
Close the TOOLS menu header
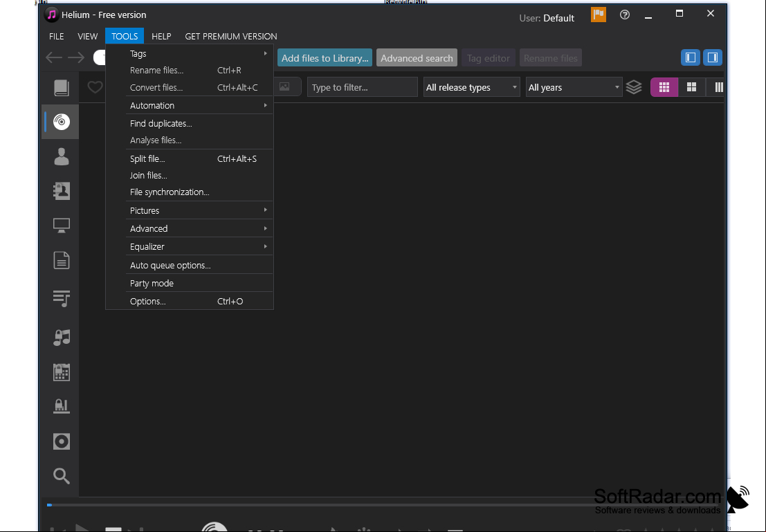click(125, 36)
